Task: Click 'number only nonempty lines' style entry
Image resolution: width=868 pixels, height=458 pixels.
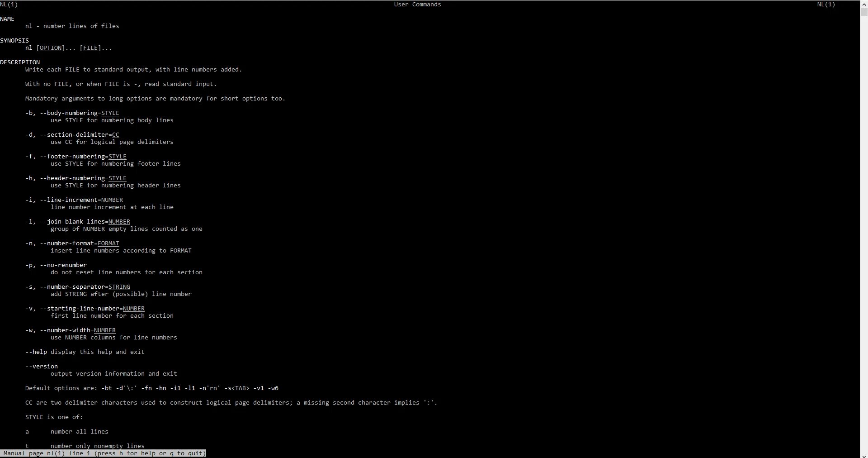Action: tap(98, 446)
